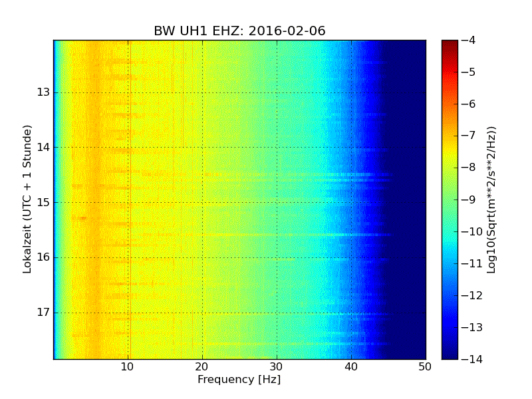532x399 pixels.
Task: Click the dark red top of colorbar
Action: [450, 43]
